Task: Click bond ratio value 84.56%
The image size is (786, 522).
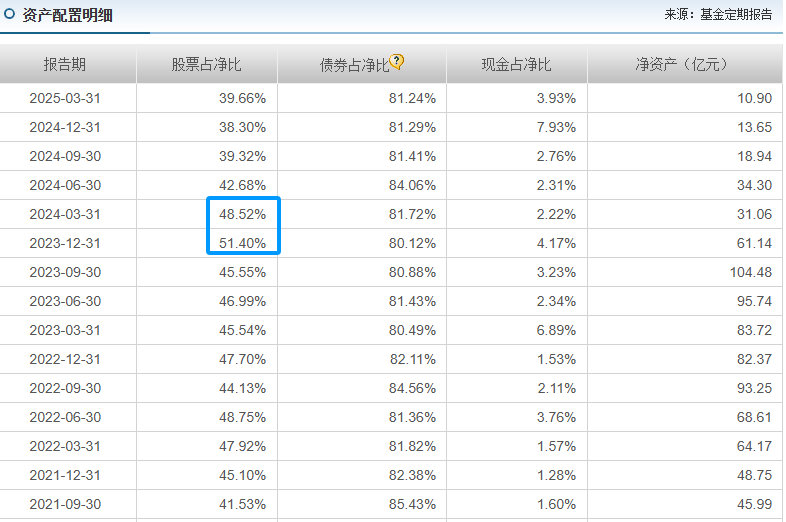Action: coord(412,389)
